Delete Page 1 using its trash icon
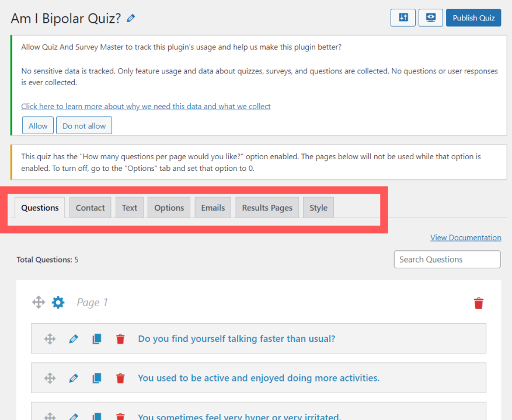Viewport: 512px width, 420px height. click(479, 303)
